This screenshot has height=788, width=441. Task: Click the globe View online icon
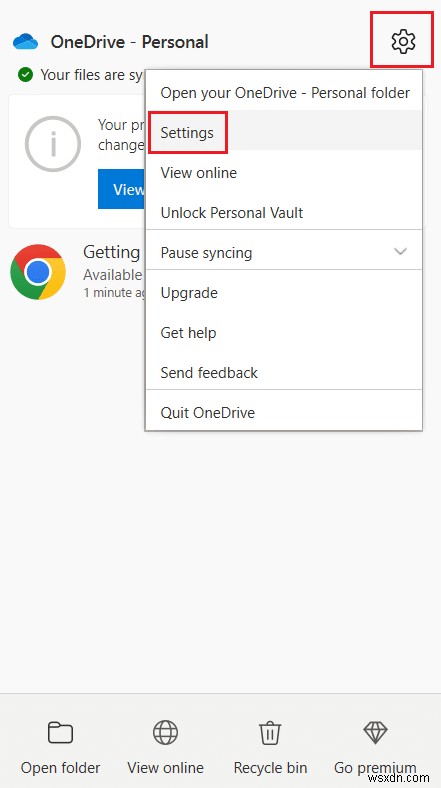point(165,732)
